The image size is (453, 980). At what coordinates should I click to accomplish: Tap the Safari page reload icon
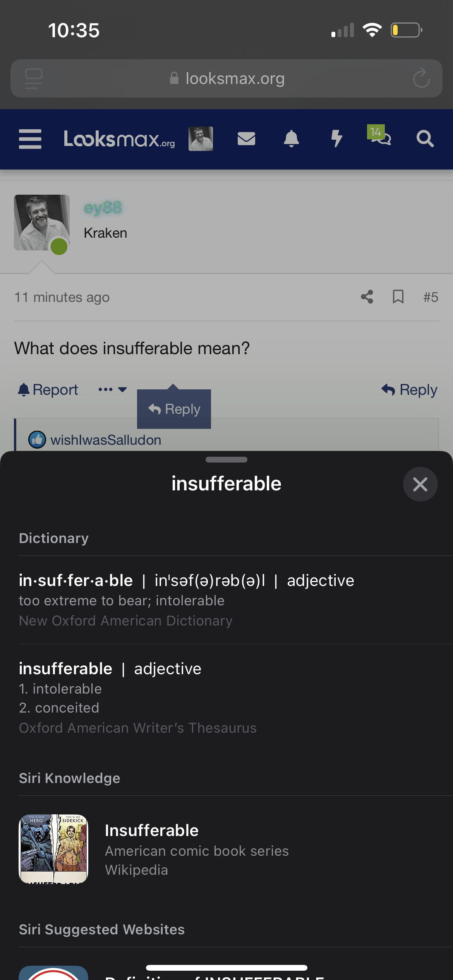coord(421,78)
